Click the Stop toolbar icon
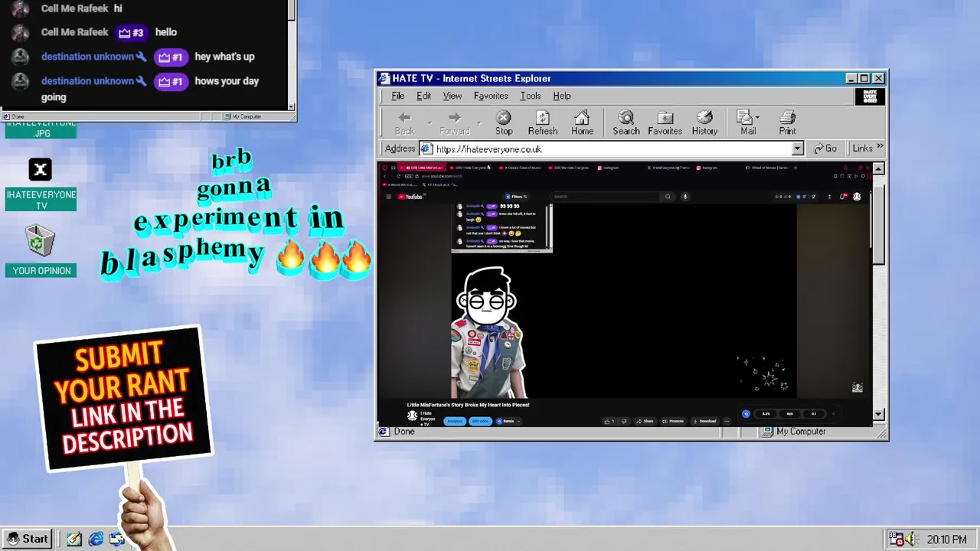980x551 pixels. pyautogui.click(x=504, y=122)
